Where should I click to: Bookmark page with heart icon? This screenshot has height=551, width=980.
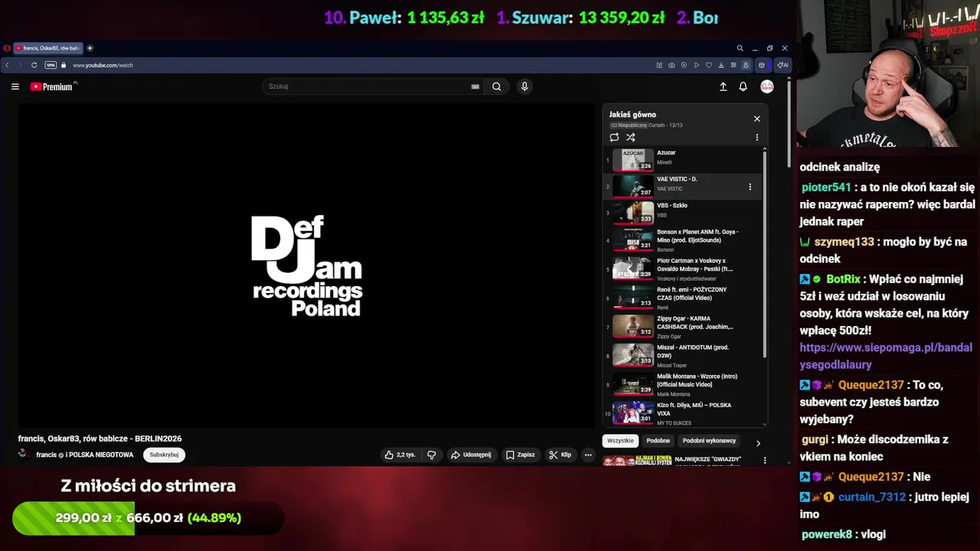[708, 65]
